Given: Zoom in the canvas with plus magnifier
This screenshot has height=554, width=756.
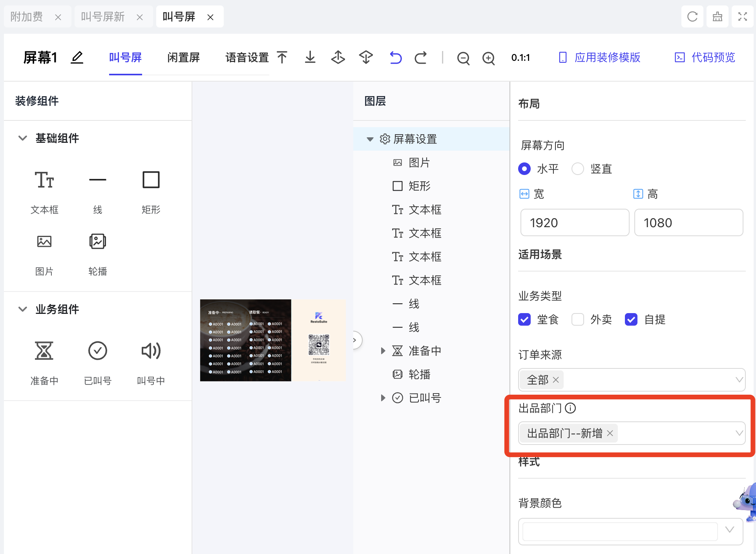Looking at the screenshot, I should 488,58.
